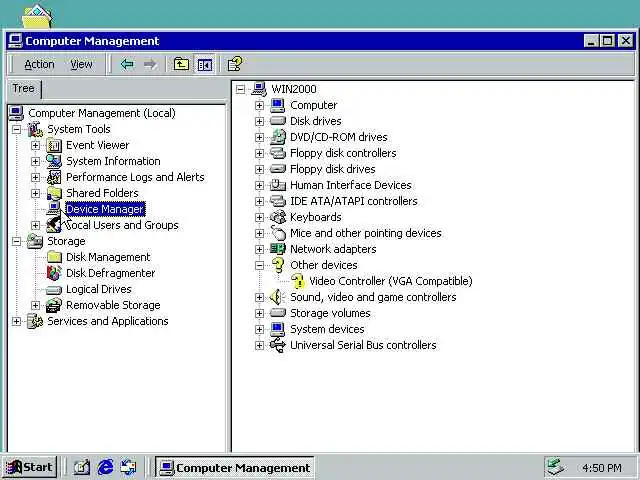Expand the Removable Storage node

pyautogui.click(x=36, y=305)
